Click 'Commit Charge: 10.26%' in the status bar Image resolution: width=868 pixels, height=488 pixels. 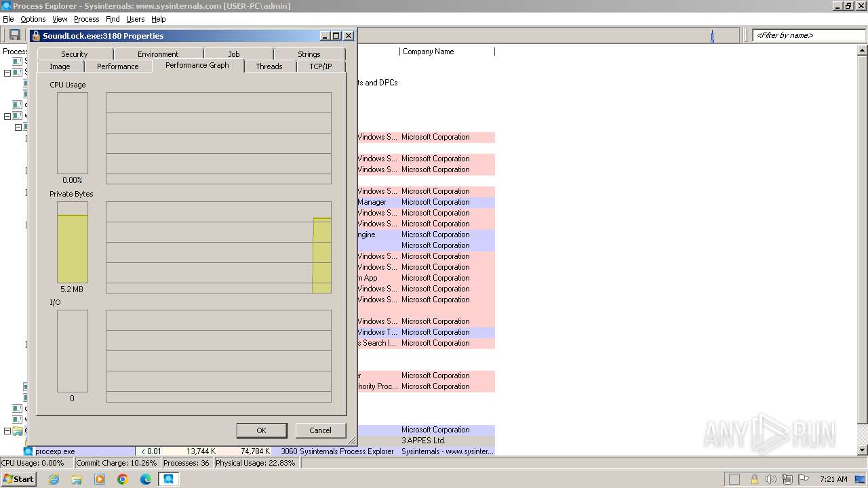[x=116, y=463]
